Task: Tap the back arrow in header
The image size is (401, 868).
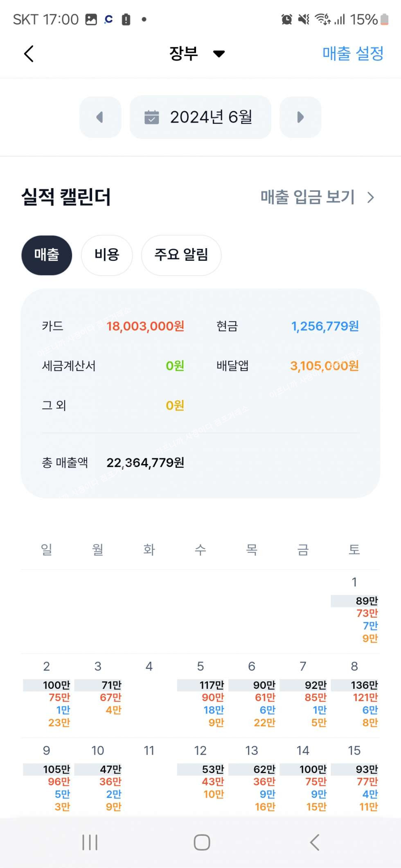Action: (x=29, y=54)
